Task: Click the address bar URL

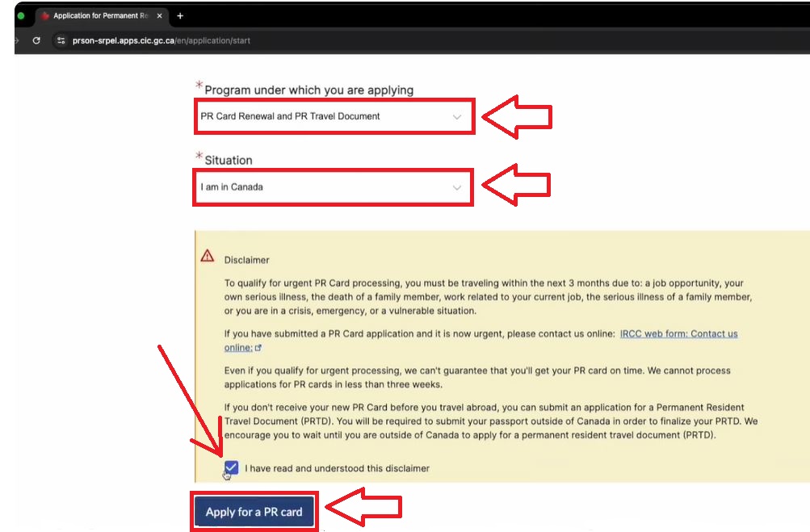Action: tap(162, 40)
